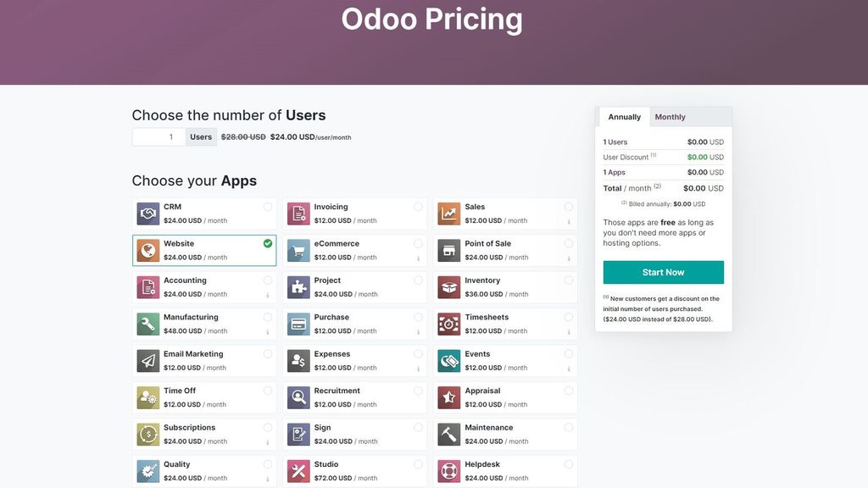Select the Recruitment magnifier icon
Screen dimensions: 868x488
pyautogui.click(x=298, y=397)
